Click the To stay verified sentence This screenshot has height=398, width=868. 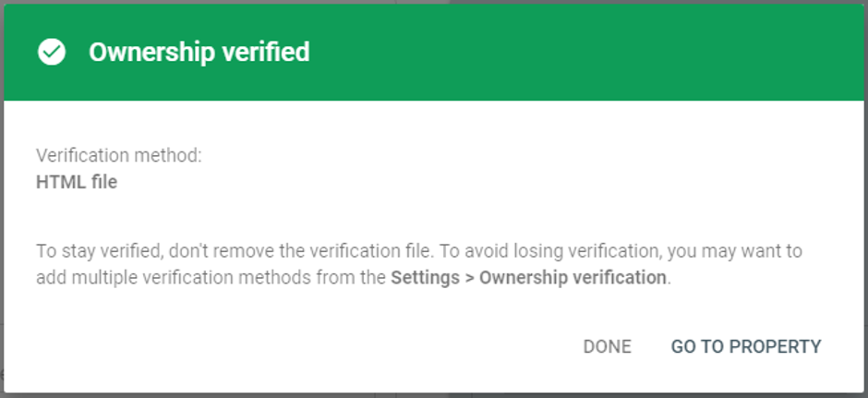[233, 251]
